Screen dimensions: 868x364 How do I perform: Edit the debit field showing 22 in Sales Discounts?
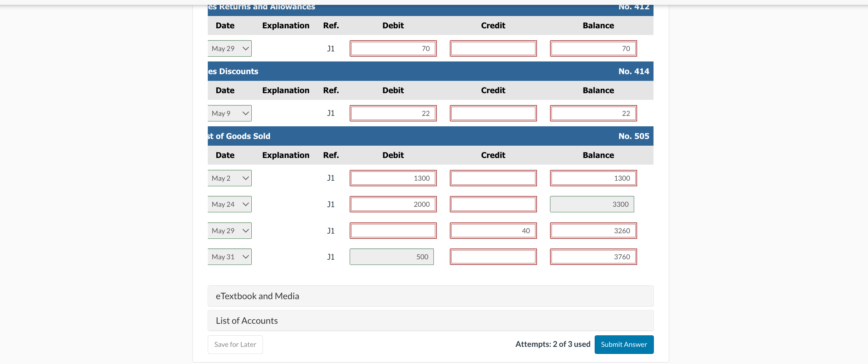click(393, 113)
